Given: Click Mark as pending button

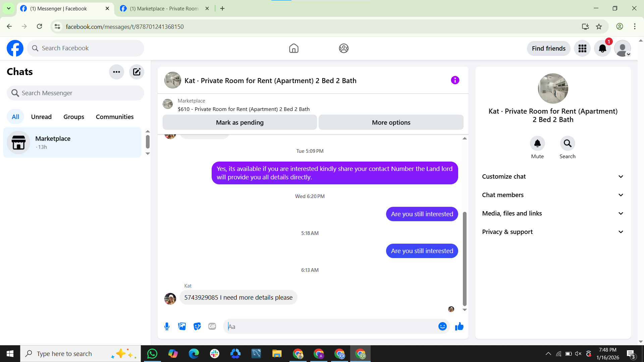Looking at the screenshot, I should coord(239,123).
